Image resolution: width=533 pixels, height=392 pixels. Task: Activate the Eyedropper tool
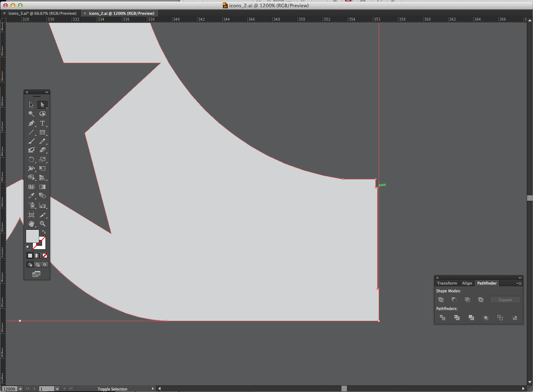click(31, 196)
